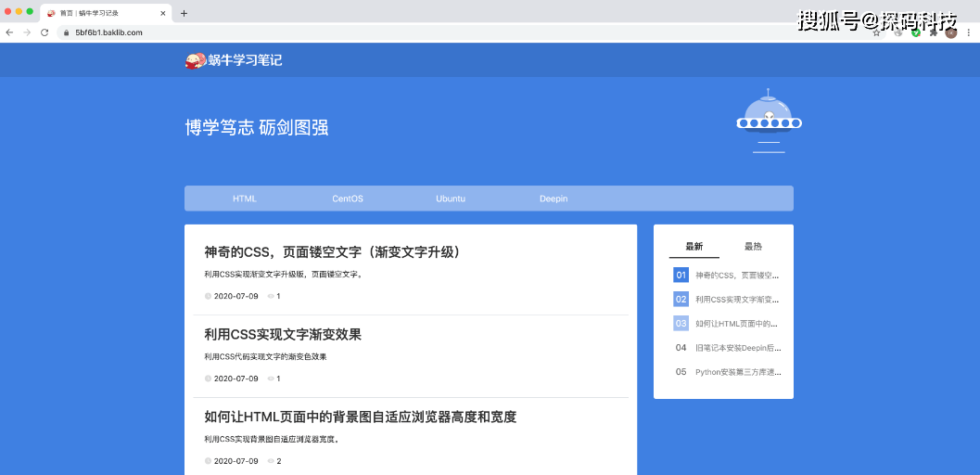This screenshot has height=475, width=980.
Task: Select the Ubuntu category
Action: [451, 199]
